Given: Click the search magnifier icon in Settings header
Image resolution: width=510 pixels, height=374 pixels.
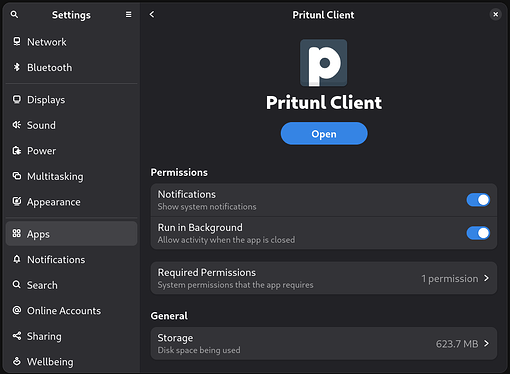Looking at the screenshot, I should pos(14,15).
